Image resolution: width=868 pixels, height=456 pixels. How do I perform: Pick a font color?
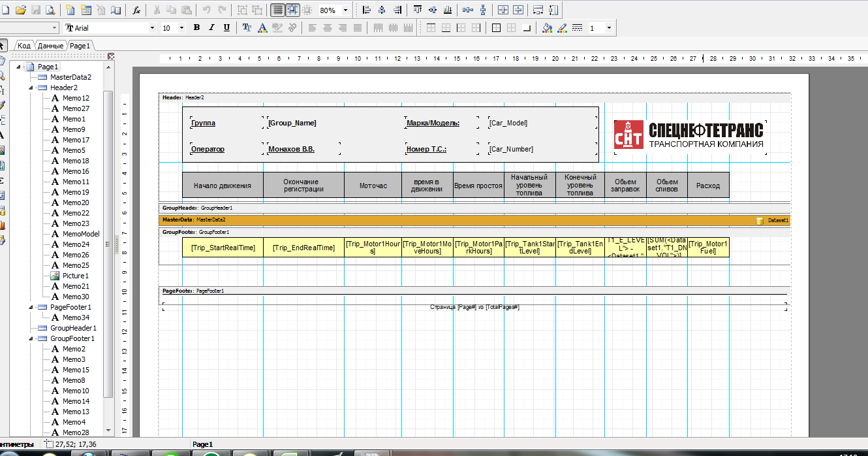[x=262, y=28]
